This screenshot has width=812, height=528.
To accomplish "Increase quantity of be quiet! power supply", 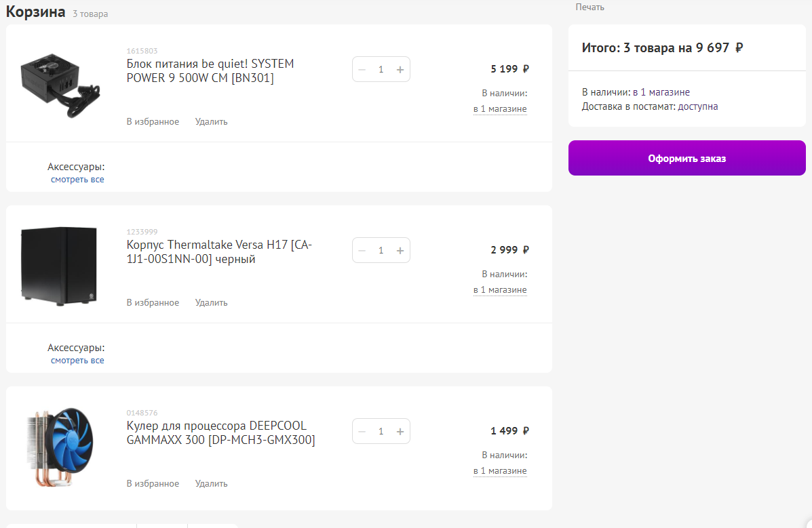I will pos(400,69).
